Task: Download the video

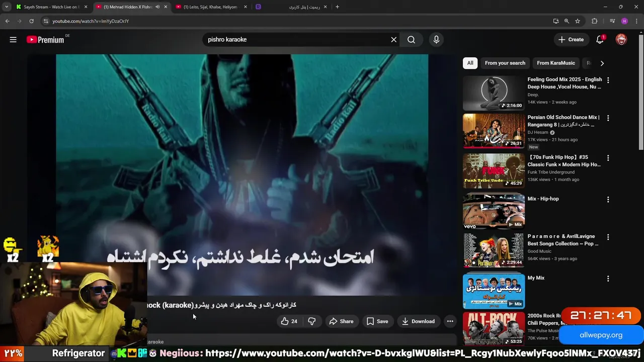Action: click(418, 321)
